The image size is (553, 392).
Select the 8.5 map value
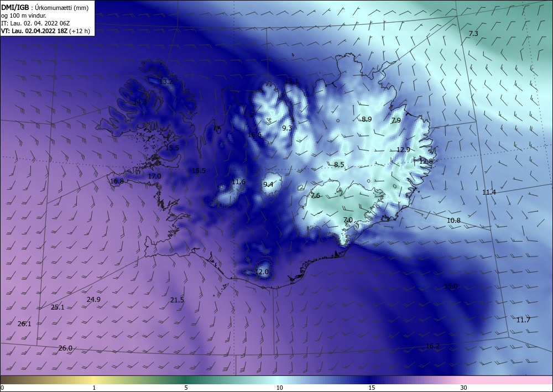pyautogui.click(x=339, y=164)
